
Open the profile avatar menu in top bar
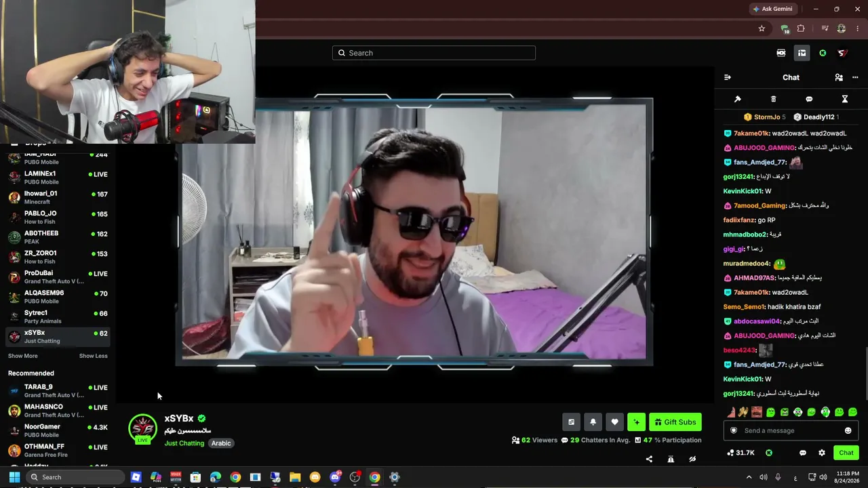pyautogui.click(x=842, y=53)
